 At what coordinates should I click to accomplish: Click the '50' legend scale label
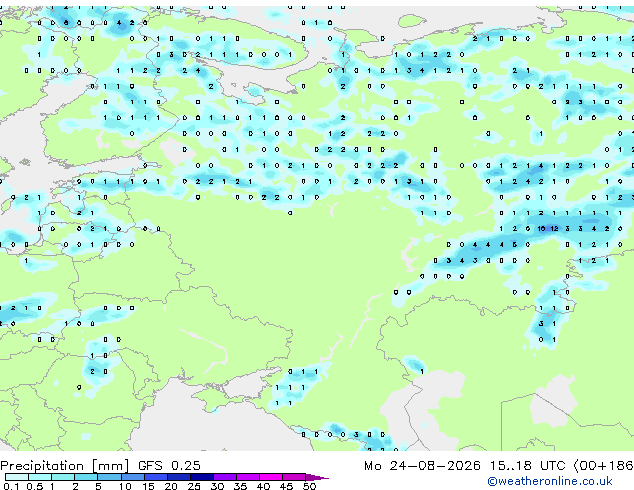pyautogui.click(x=309, y=486)
